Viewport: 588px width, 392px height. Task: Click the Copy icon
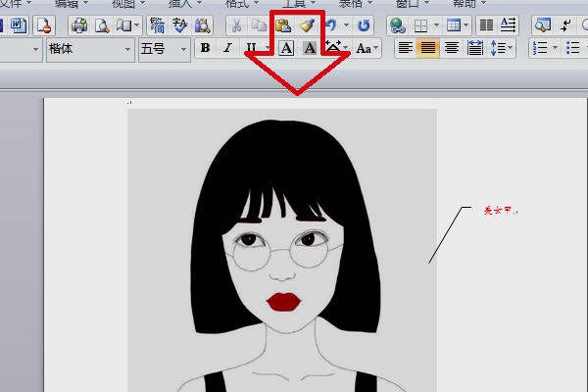[259, 24]
